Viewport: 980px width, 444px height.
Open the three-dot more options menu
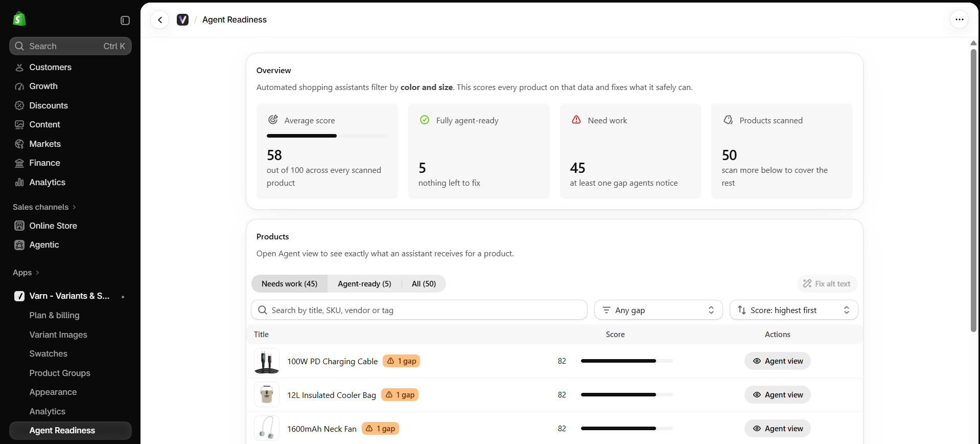pyautogui.click(x=959, y=19)
